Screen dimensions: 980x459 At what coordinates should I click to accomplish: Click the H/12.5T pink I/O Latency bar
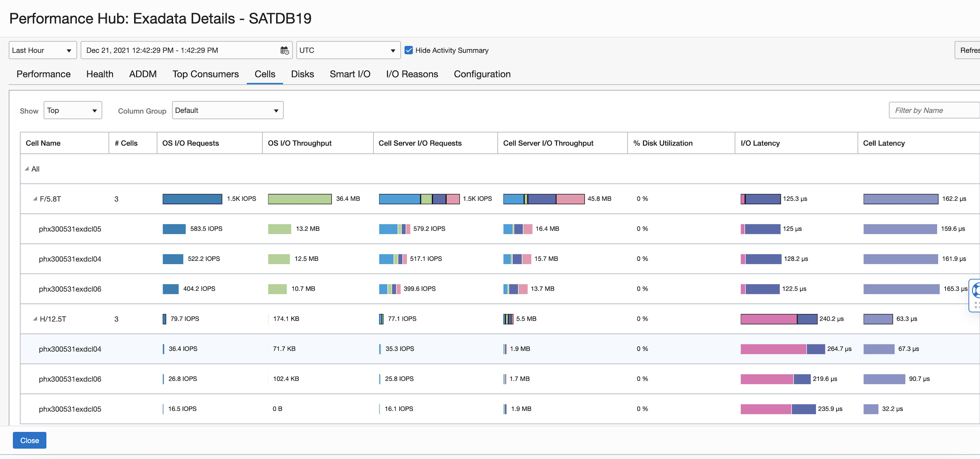768,319
